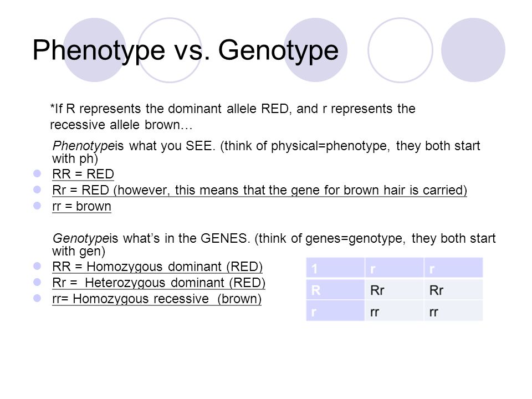This screenshot has height=399, width=532.
Task: Click bullet next to 'RR = Homozygous dominant'
Action: [x=37, y=266]
